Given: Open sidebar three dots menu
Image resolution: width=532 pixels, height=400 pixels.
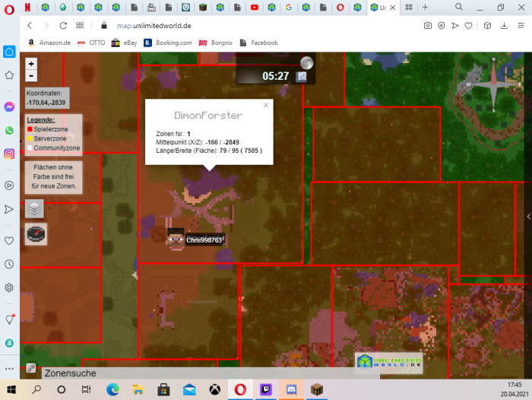Looking at the screenshot, I should (9, 368).
